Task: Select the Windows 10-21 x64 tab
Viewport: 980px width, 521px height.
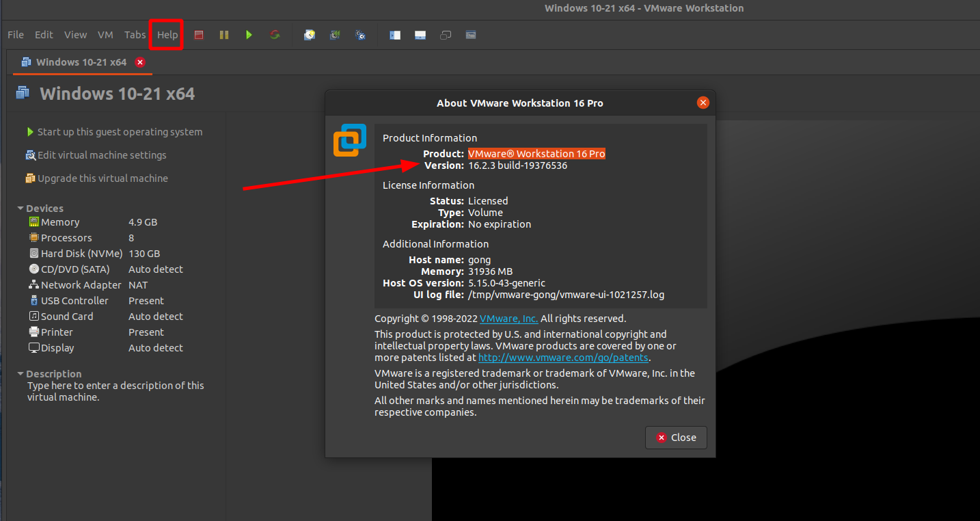Action: (81, 62)
